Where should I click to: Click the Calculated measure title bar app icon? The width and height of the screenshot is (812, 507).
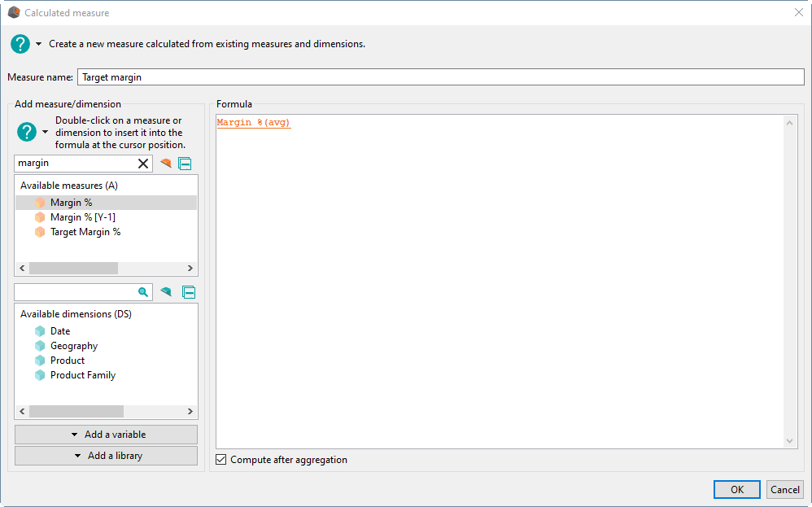tap(14, 12)
